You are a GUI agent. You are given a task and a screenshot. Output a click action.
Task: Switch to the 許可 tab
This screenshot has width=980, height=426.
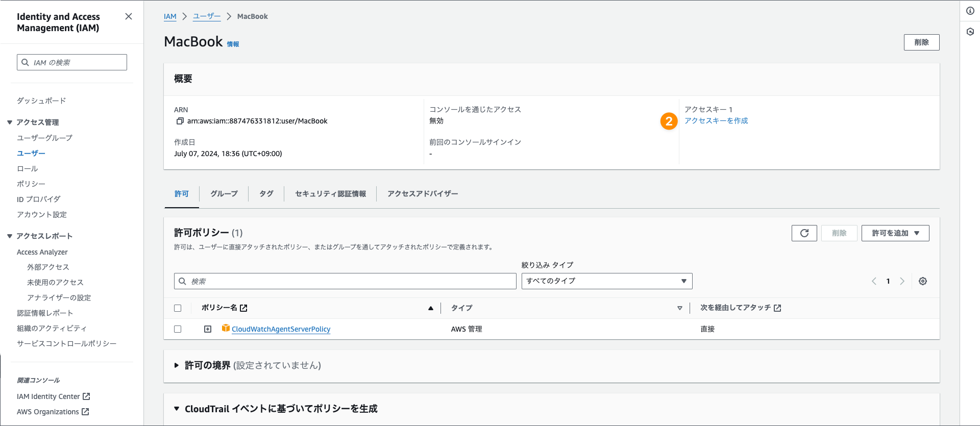pyautogui.click(x=182, y=194)
